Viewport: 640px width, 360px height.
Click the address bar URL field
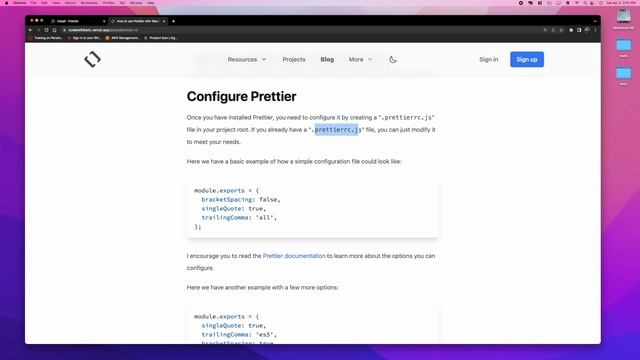click(x=302, y=30)
